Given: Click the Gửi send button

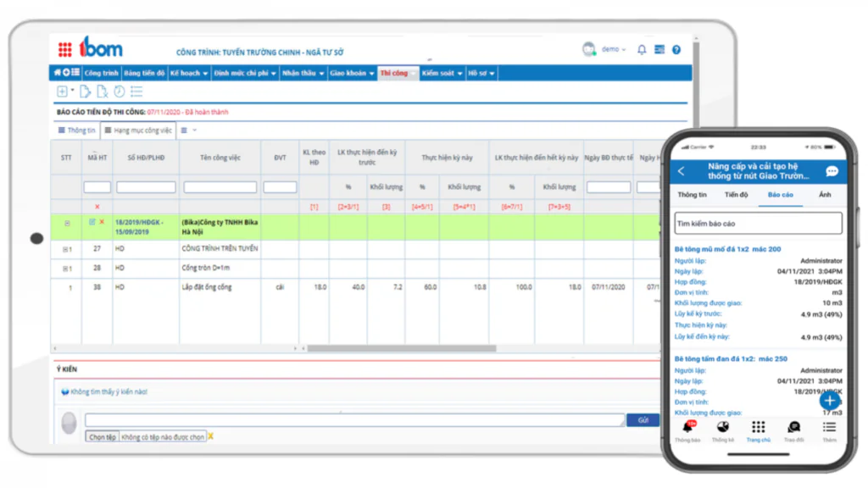Looking at the screenshot, I should pyautogui.click(x=643, y=420).
